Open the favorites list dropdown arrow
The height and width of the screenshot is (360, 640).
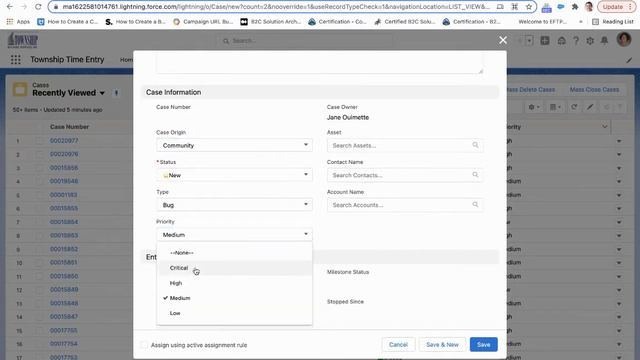(x=529, y=40)
